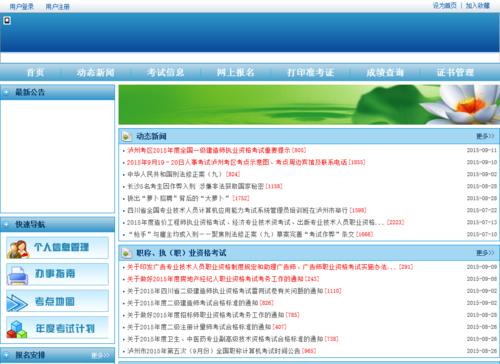Open news "枪手"与雇主均或入刑
The width and height of the screenshot is (500, 364).
click(241, 234)
